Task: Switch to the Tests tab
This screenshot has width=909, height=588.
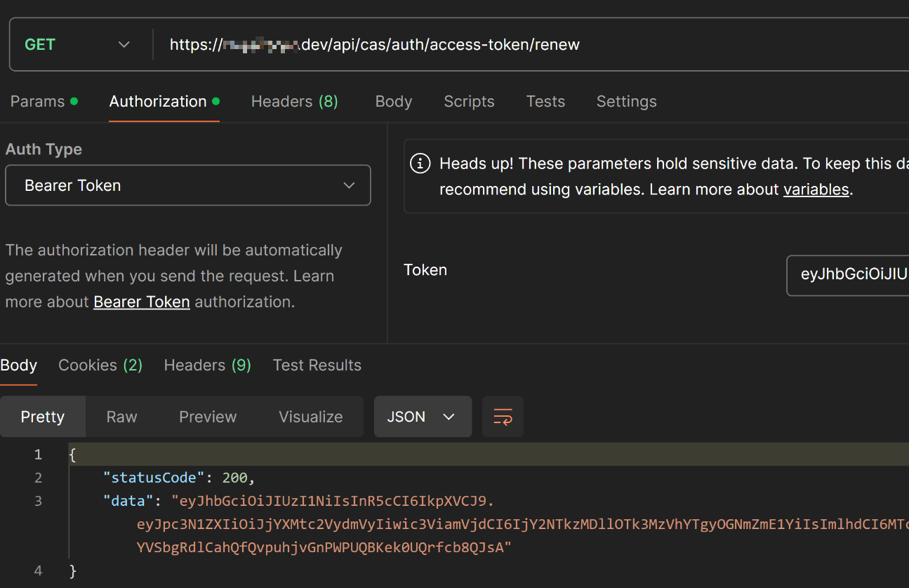Action: pyautogui.click(x=545, y=101)
